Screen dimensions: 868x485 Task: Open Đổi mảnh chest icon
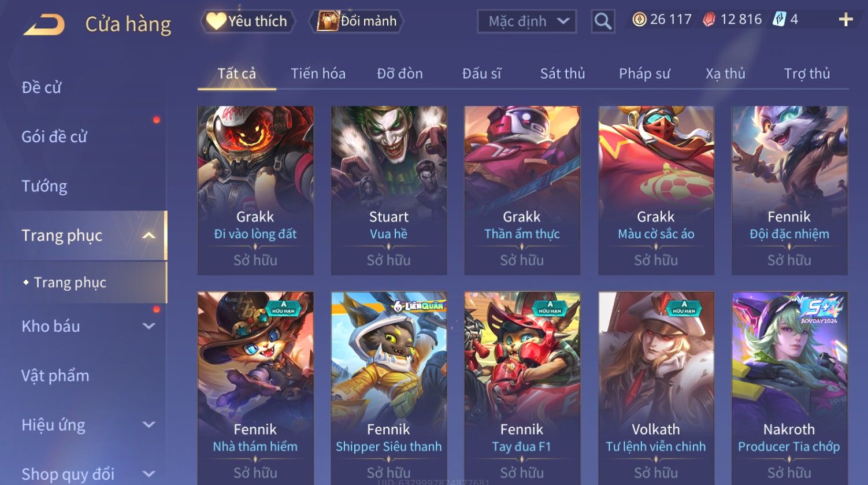[x=328, y=21]
